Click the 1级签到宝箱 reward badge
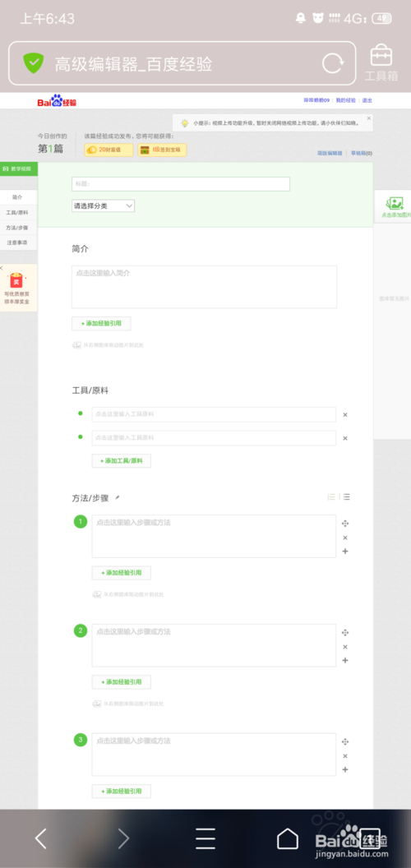This screenshot has width=411, height=868. coord(162,150)
